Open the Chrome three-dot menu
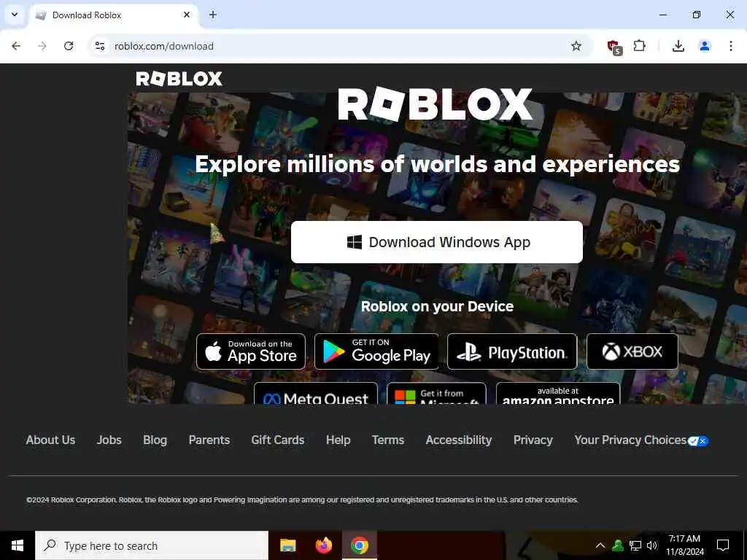 coord(731,46)
